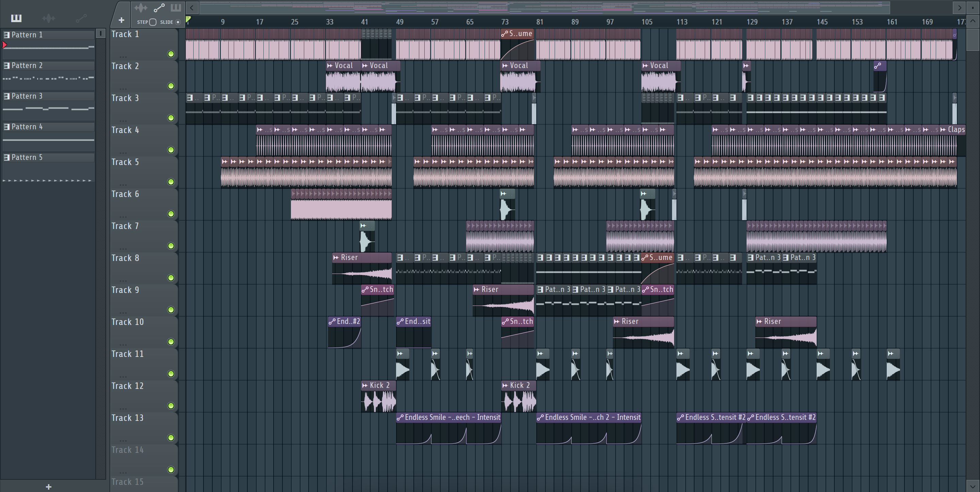Show patterns in the picker via piano icon
The width and height of the screenshot is (980, 492).
[x=16, y=18]
